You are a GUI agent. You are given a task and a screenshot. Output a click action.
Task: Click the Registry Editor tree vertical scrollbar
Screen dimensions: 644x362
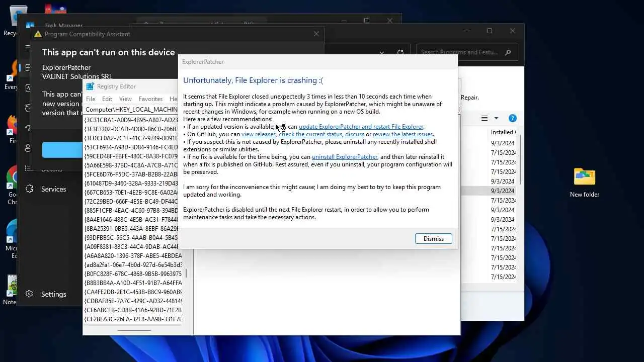[186, 274]
